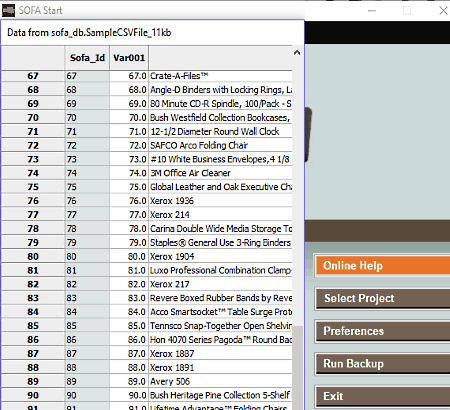Select row header 85

(x=33, y=326)
